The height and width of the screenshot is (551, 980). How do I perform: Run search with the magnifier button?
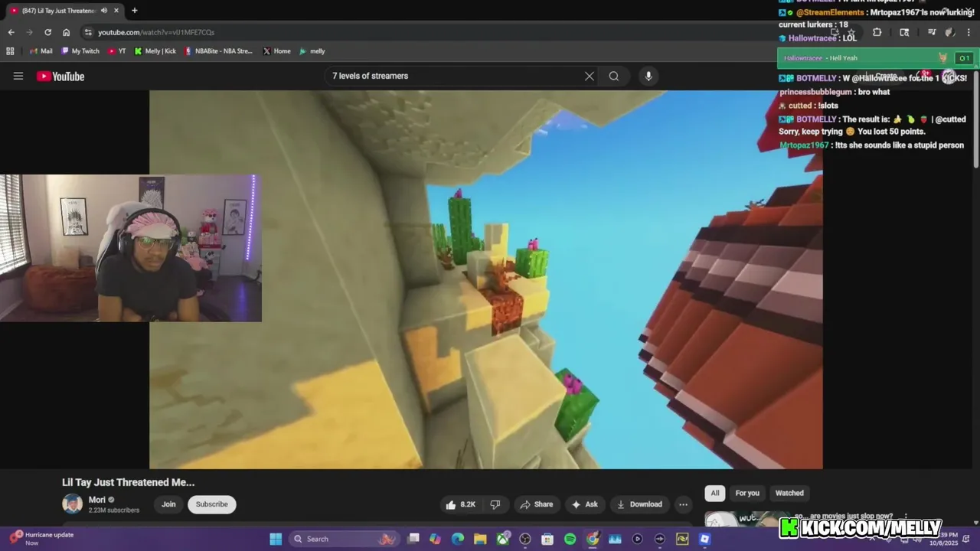[x=614, y=76]
